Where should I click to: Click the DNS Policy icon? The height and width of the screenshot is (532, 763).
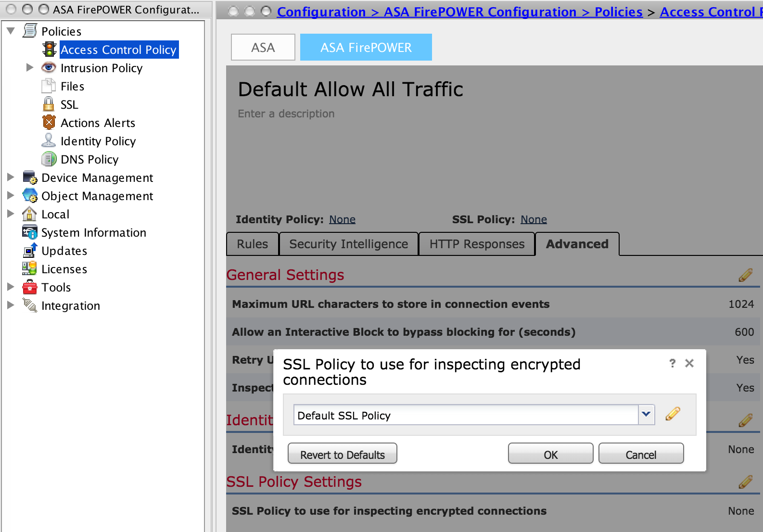point(49,159)
